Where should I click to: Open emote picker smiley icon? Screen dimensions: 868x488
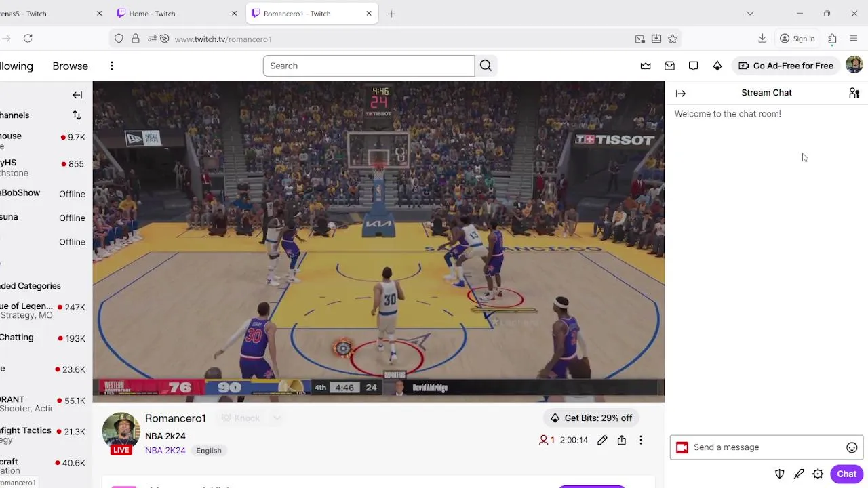[x=852, y=447]
